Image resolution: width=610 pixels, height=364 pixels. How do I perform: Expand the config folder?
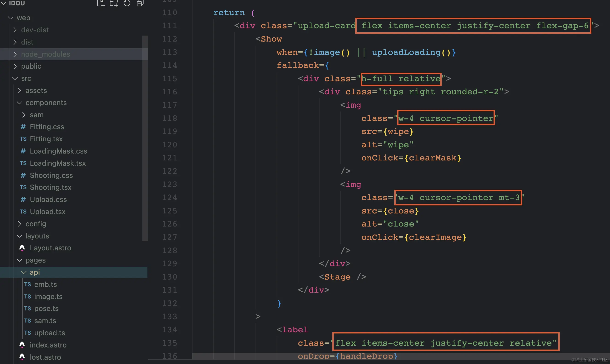(x=36, y=224)
